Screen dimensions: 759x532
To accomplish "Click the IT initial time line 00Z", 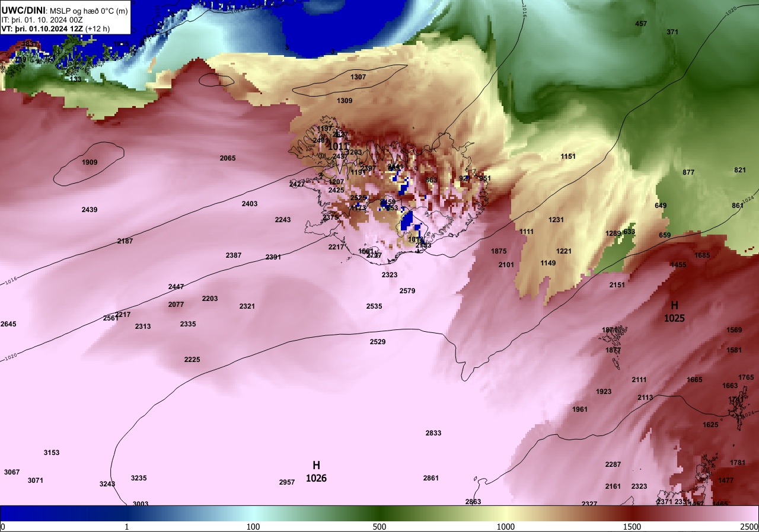I will click(42, 20).
